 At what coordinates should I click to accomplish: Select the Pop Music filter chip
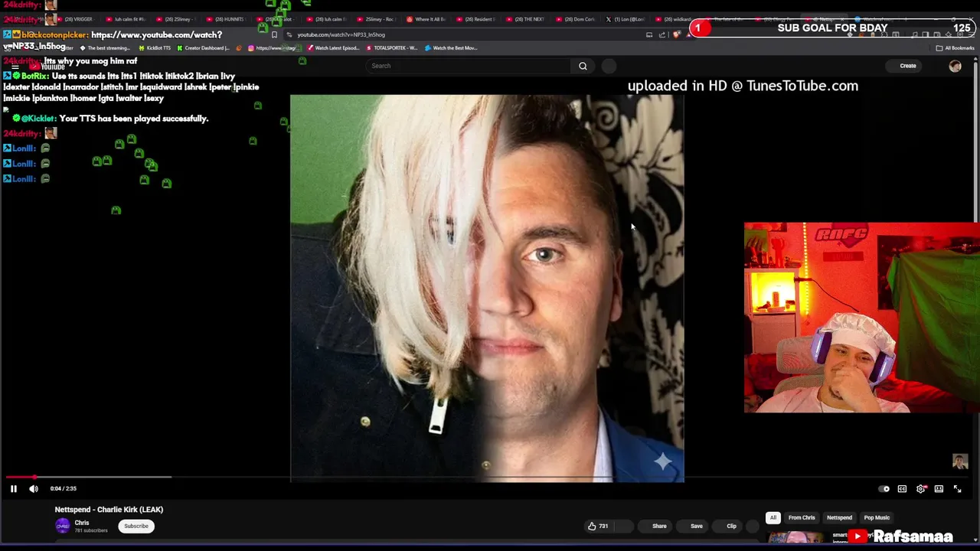point(877,518)
